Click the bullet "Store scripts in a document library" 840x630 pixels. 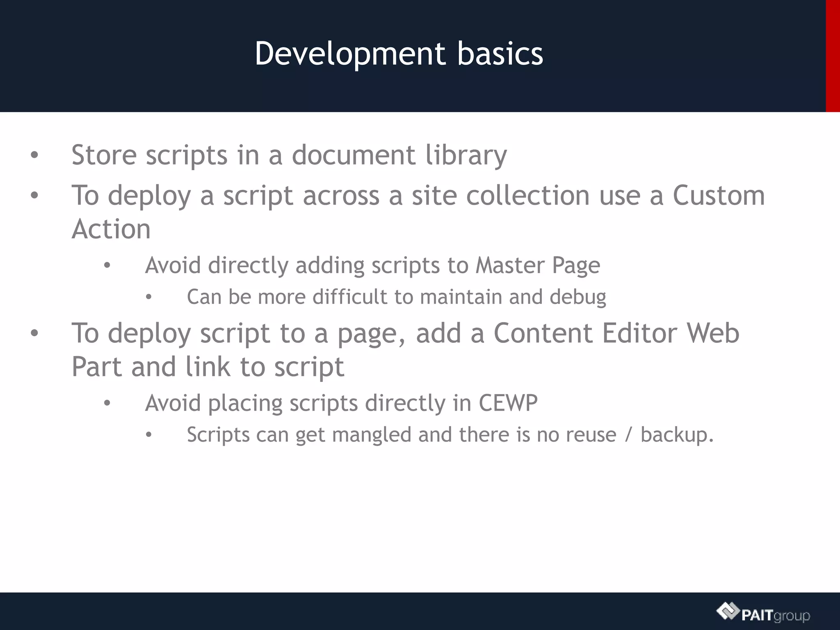289,155
